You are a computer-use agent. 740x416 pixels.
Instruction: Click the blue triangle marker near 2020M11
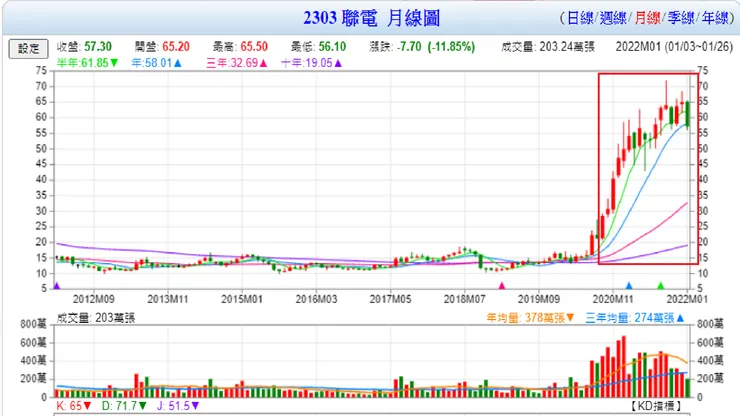point(629,286)
